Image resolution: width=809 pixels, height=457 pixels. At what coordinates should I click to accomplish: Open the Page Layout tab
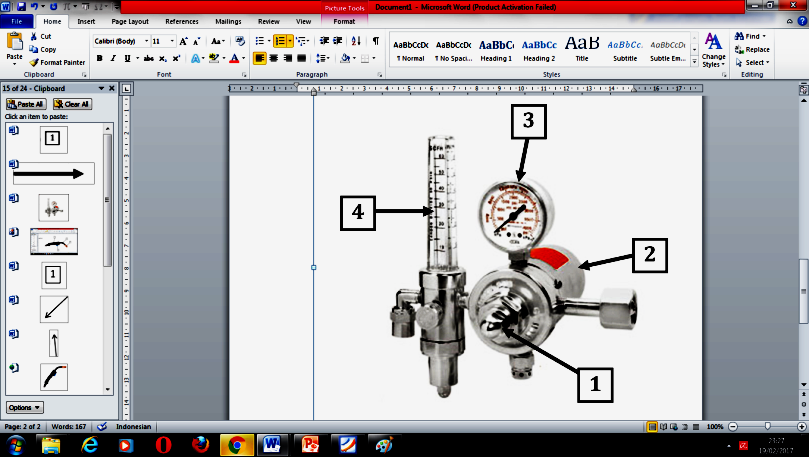[x=130, y=20]
